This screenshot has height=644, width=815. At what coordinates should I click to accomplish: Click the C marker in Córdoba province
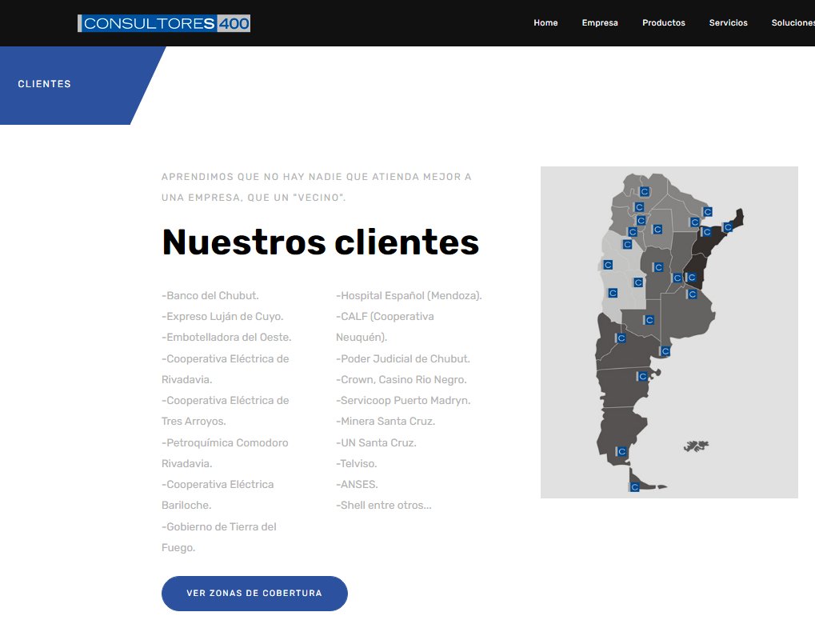pos(658,267)
